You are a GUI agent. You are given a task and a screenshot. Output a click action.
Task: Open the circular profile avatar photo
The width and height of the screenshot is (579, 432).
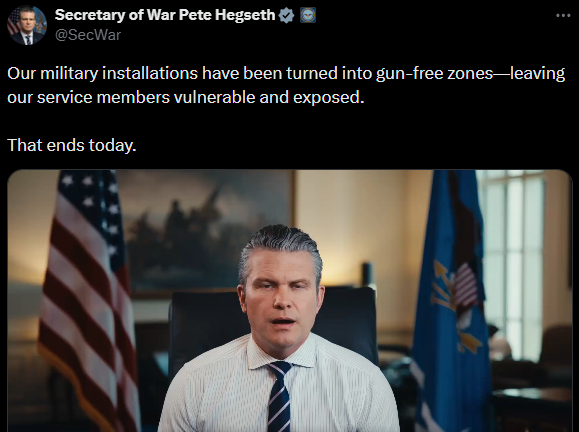[x=27, y=25]
